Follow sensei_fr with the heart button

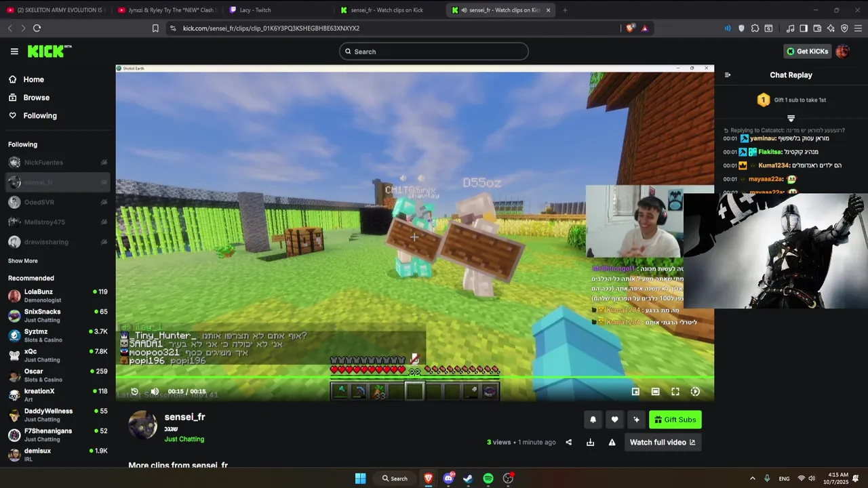point(614,420)
